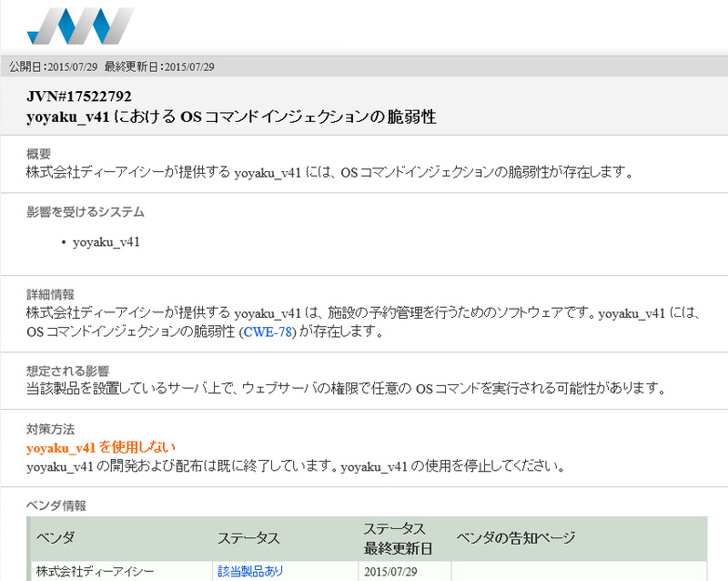Click the 公開日 2015/07/29 date text
This screenshot has height=581, width=728.
pyautogui.click(x=53, y=66)
